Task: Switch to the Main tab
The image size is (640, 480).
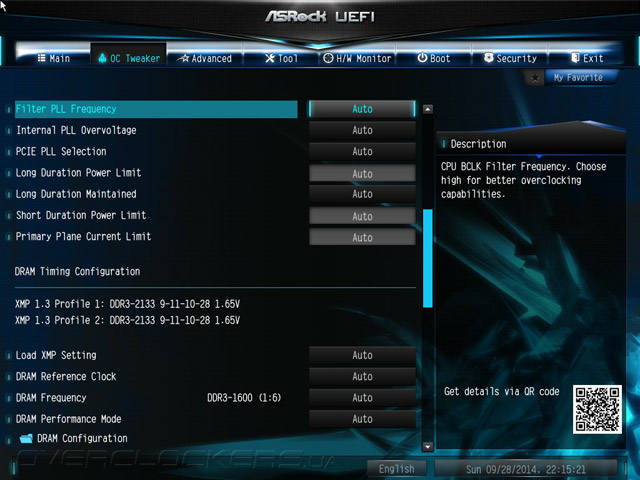Action: pyautogui.click(x=54, y=58)
